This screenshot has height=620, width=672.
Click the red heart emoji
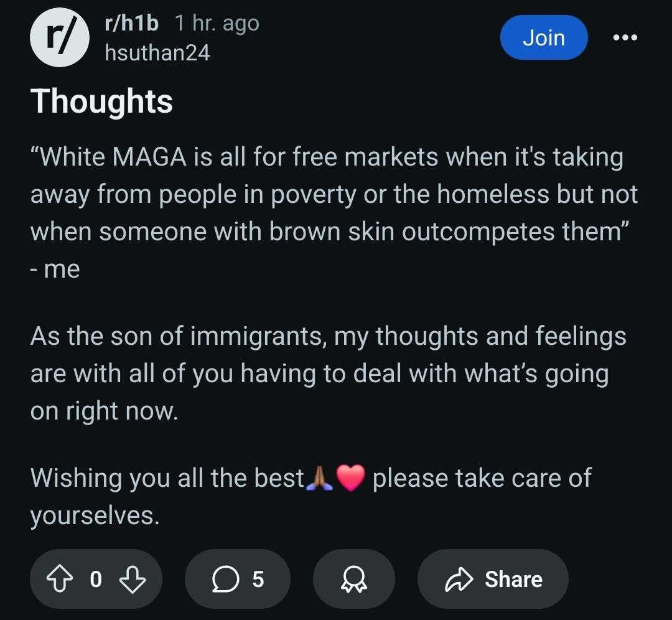click(350, 478)
